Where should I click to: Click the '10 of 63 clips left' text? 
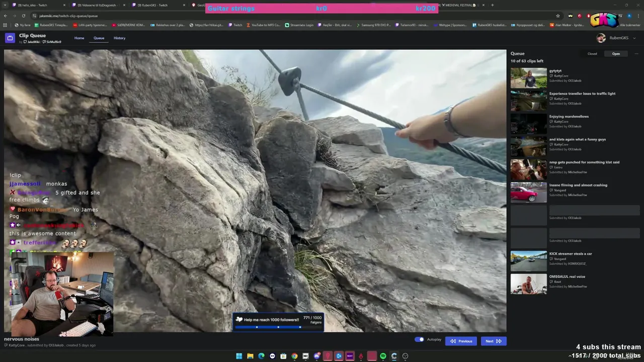coord(527,61)
